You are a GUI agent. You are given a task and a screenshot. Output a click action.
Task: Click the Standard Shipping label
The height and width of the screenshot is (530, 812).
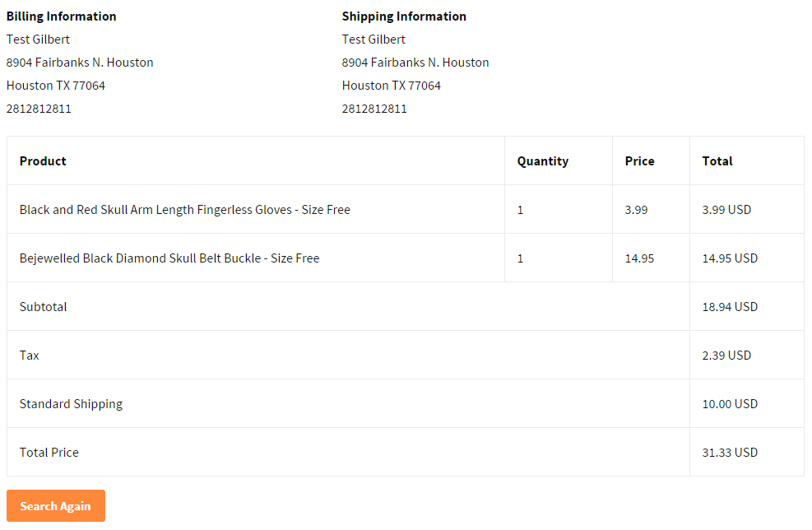(71, 404)
